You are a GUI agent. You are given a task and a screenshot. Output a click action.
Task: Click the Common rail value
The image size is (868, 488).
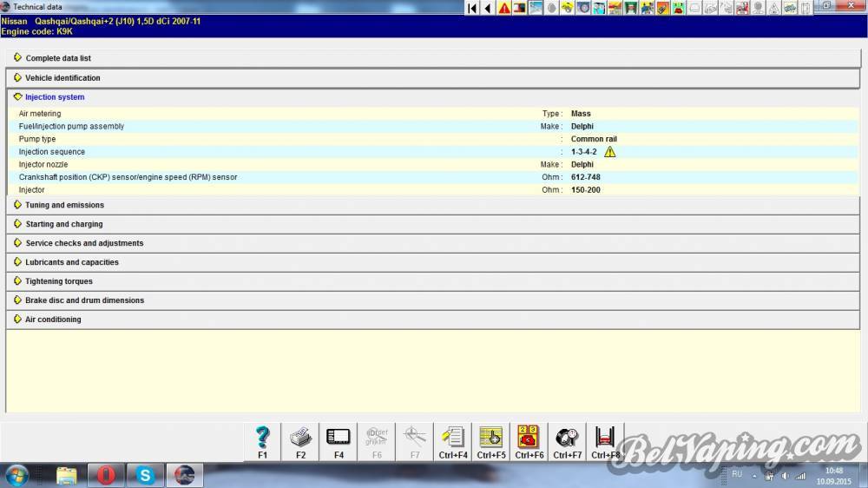pos(594,139)
